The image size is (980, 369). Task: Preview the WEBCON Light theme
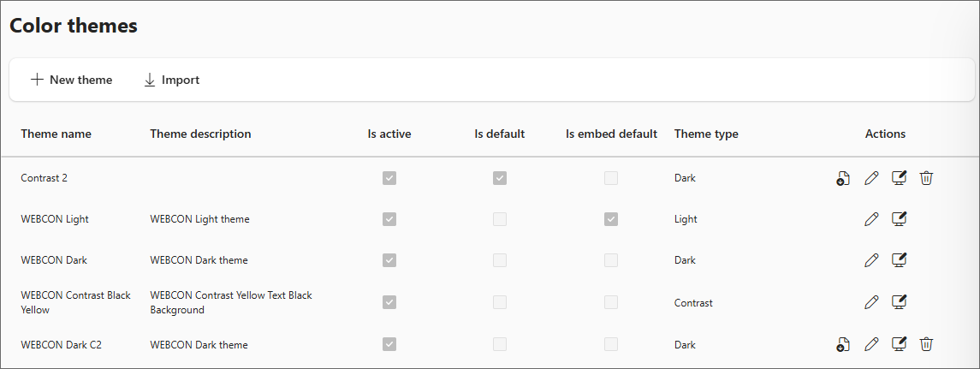pyautogui.click(x=899, y=219)
